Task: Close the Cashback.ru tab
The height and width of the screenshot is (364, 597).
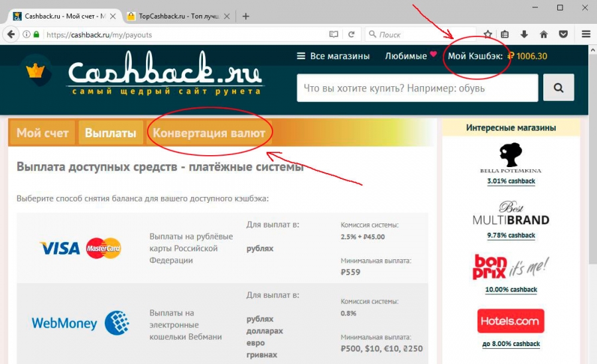Action: 113,17
